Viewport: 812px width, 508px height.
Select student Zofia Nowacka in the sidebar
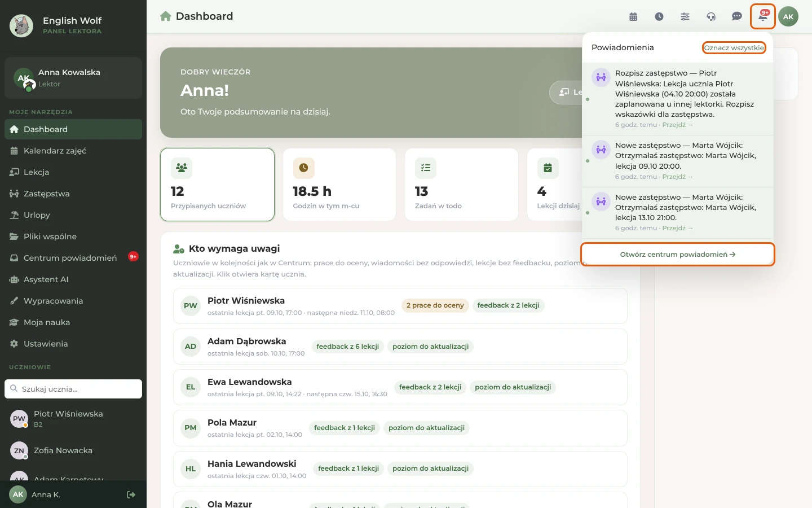[73, 450]
